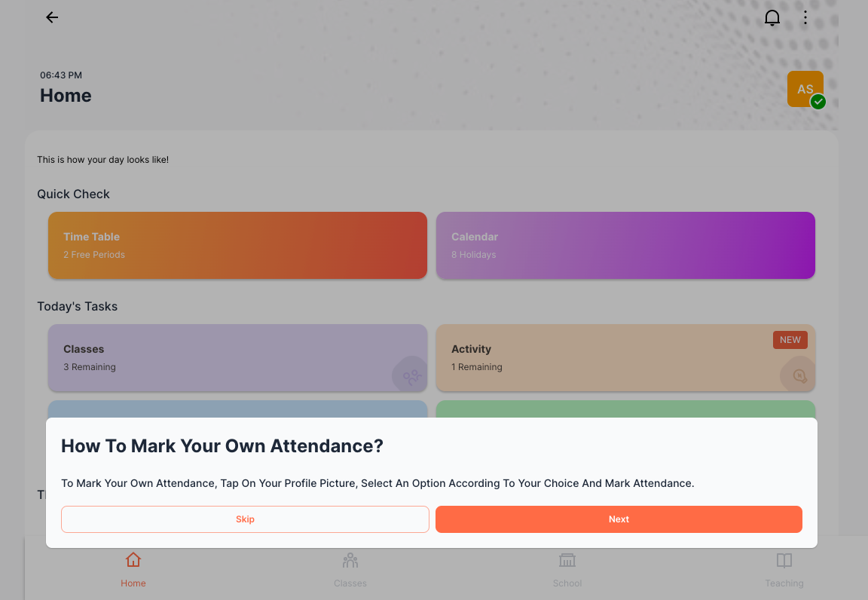Switch to the Teaching tab
868x600 pixels.
coord(784,569)
